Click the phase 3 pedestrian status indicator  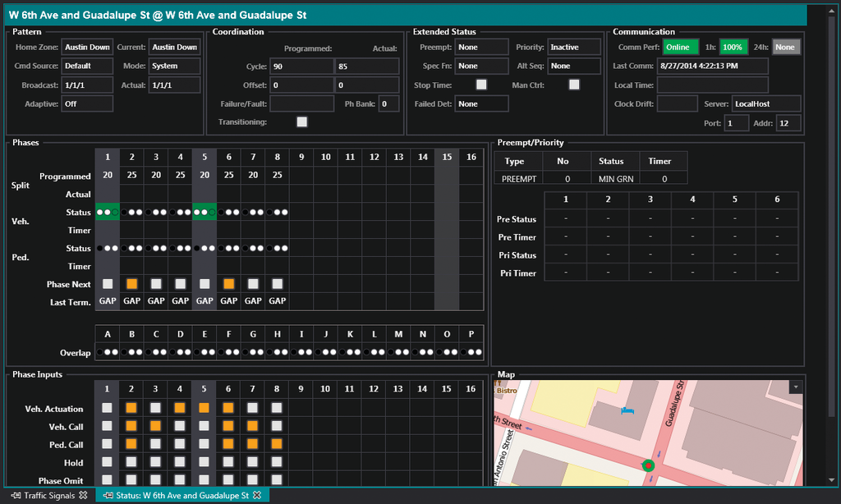pos(155,248)
